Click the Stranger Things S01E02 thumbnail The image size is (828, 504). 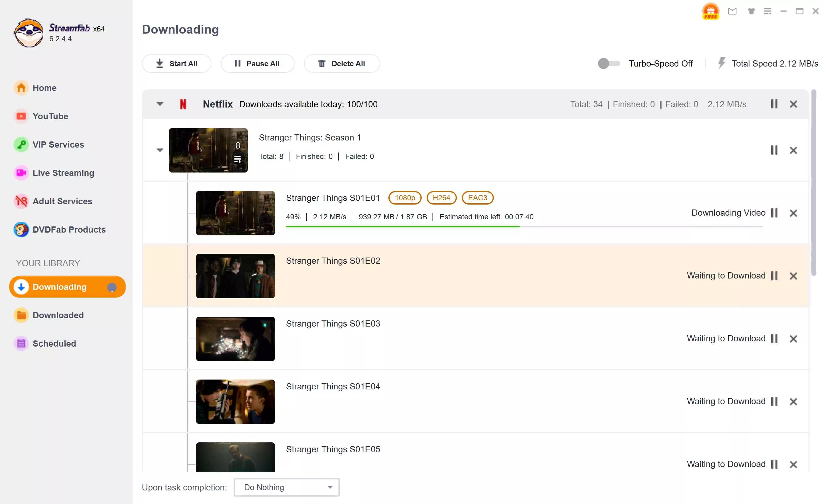click(x=235, y=276)
